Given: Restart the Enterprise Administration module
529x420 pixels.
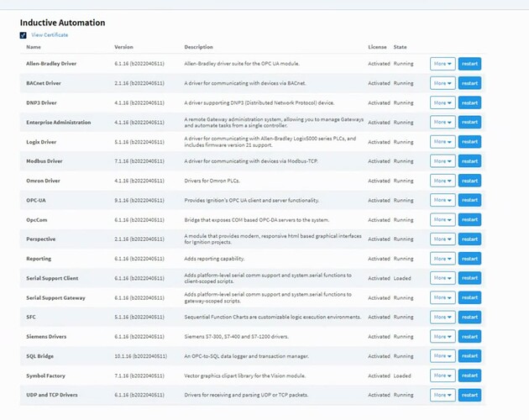Looking at the screenshot, I should click(x=469, y=122).
